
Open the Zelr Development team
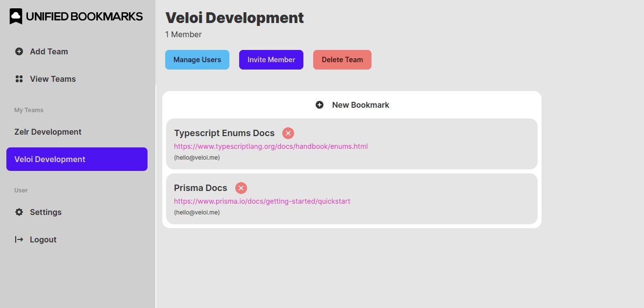pyautogui.click(x=48, y=132)
